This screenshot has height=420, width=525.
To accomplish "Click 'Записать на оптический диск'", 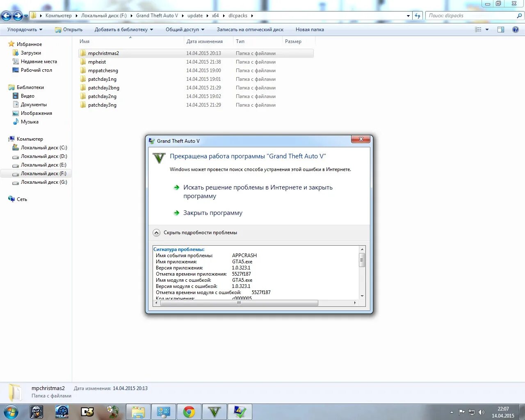I will (250, 30).
